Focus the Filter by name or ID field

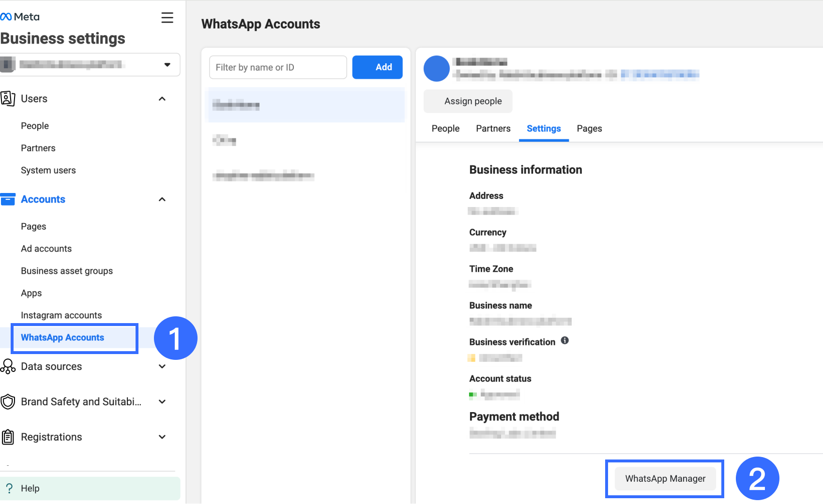click(278, 67)
